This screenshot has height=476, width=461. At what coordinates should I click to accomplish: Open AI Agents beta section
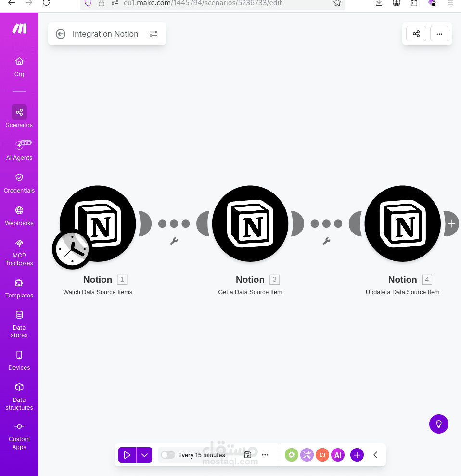click(x=19, y=150)
